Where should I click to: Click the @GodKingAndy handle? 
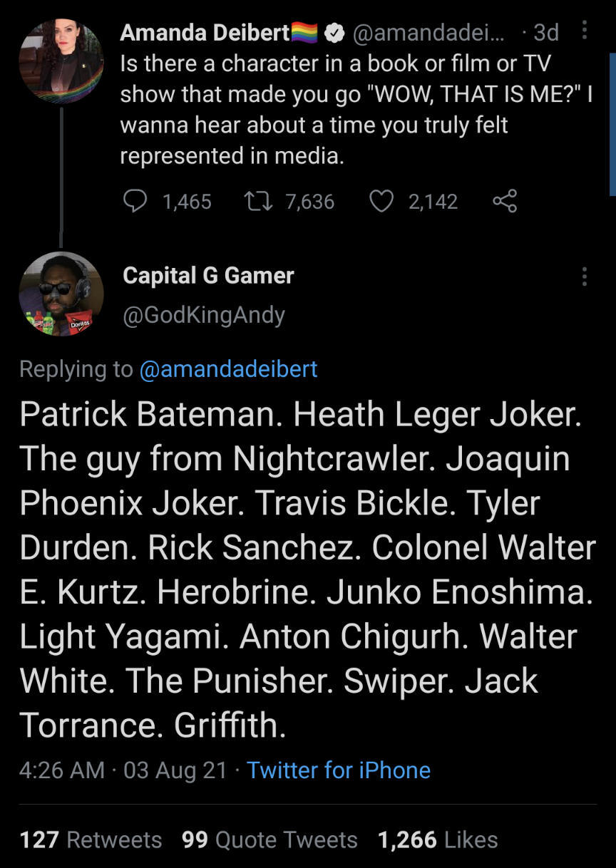[x=204, y=315]
